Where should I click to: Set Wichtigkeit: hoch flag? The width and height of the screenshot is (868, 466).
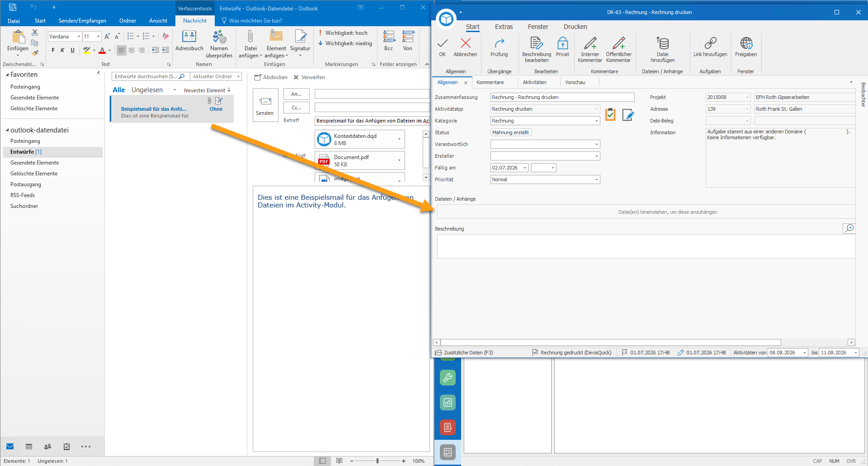point(343,33)
